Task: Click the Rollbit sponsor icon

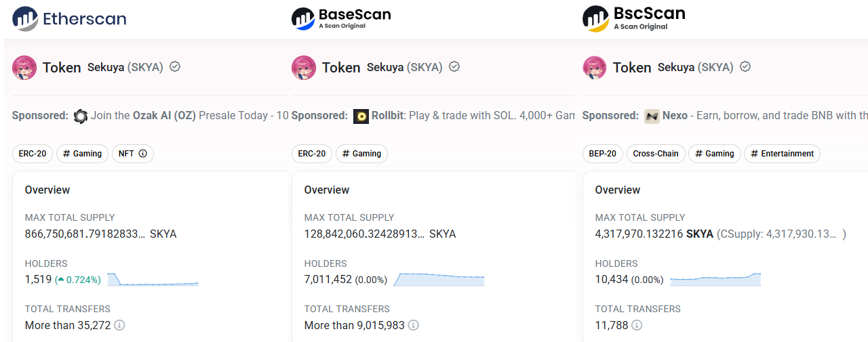Action: click(x=361, y=116)
